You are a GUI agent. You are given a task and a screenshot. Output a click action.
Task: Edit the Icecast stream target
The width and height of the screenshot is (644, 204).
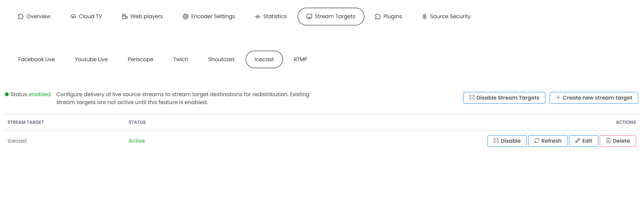[x=583, y=141]
